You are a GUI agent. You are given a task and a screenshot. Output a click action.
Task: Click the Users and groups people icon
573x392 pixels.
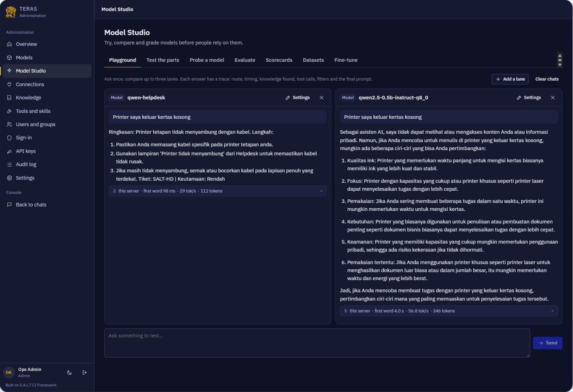(x=9, y=124)
